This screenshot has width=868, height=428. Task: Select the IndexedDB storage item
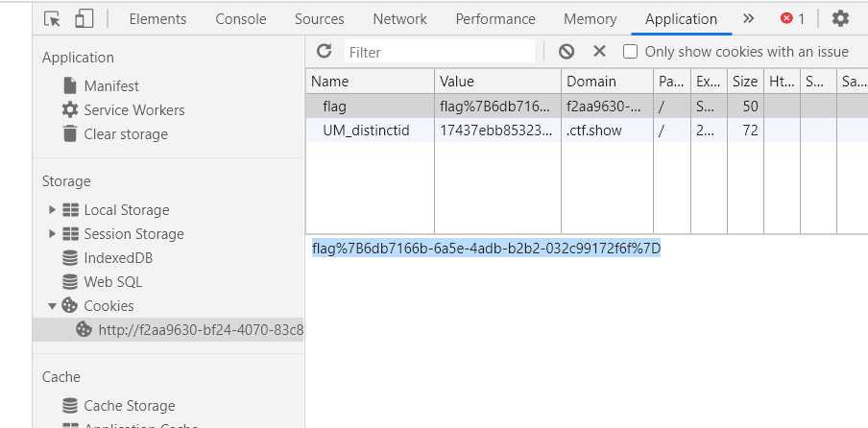117,258
